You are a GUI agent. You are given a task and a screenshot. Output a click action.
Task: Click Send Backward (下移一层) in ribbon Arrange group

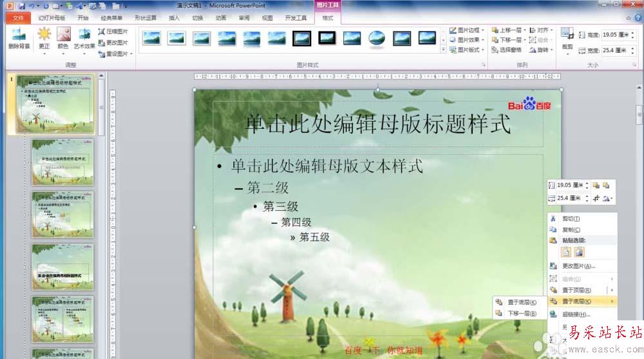[506, 40]
